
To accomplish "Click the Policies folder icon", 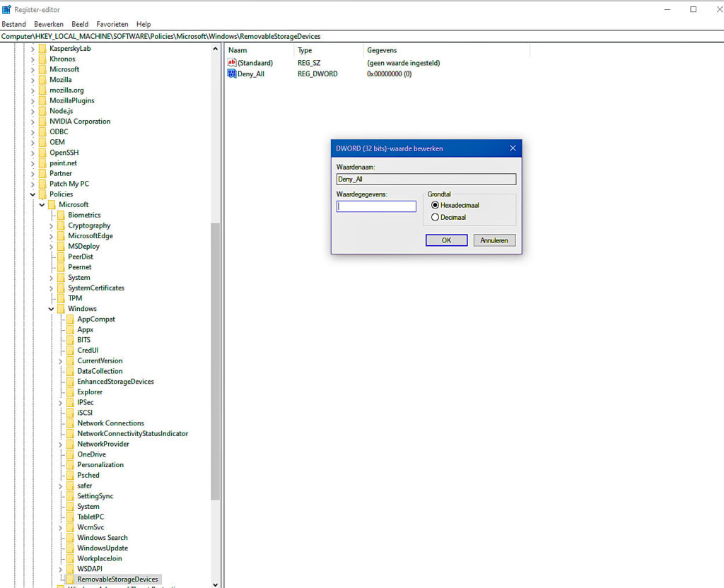I will pyautogui.click(x=42, y=194).
